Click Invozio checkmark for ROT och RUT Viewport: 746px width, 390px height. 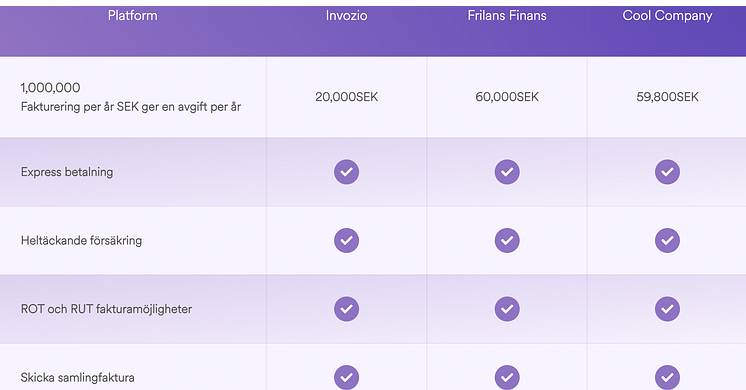346,309
